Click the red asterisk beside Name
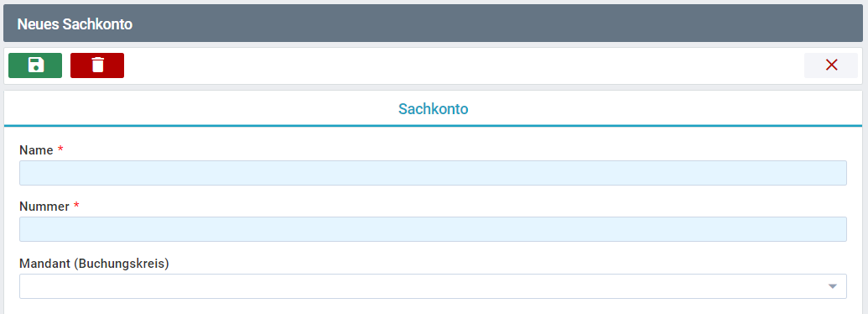 [x=60, y=149]
